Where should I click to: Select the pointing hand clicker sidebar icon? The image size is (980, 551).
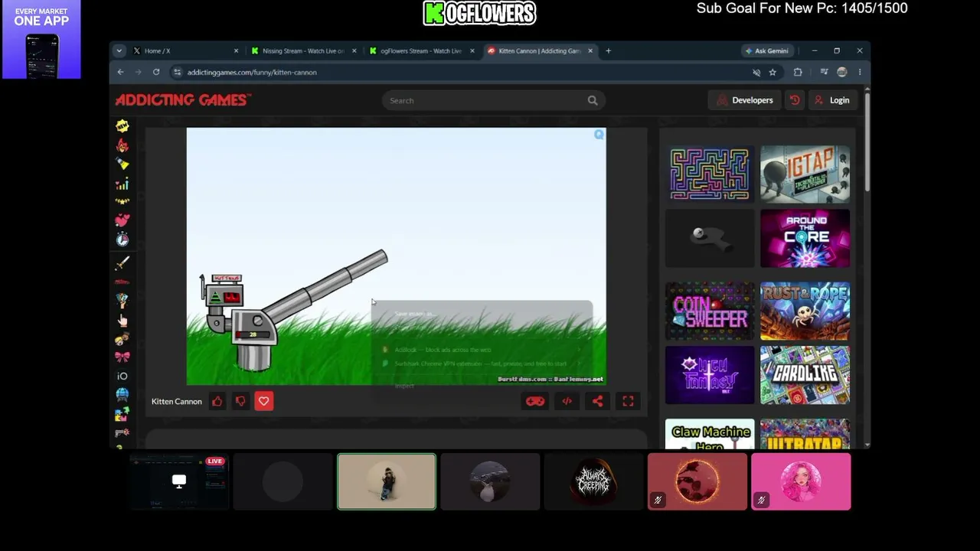122,320
